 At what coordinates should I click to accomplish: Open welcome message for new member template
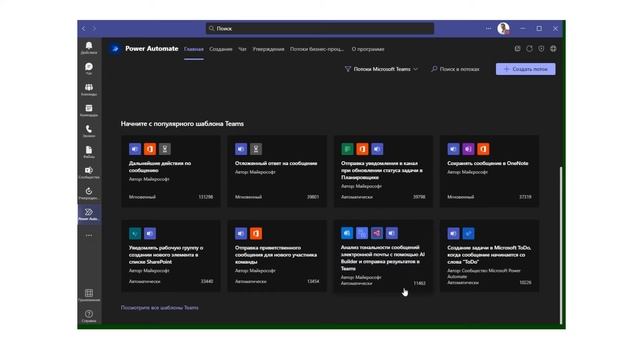tap(277, 256)
